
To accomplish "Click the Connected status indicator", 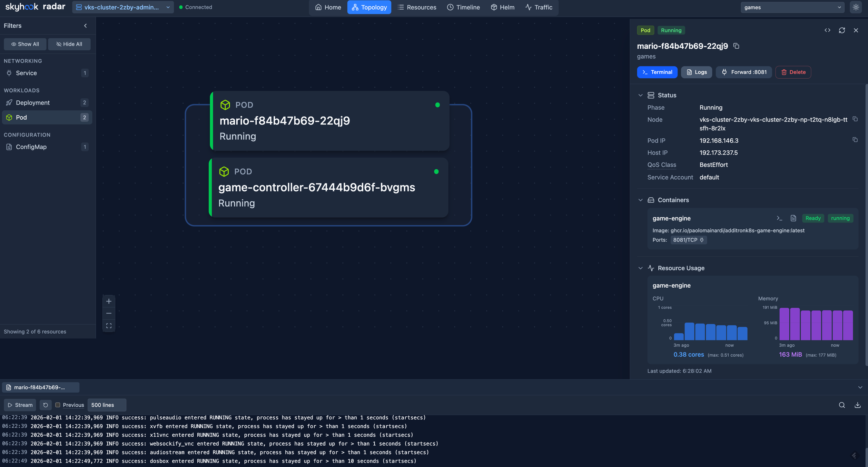I will [x=196, y=7].
